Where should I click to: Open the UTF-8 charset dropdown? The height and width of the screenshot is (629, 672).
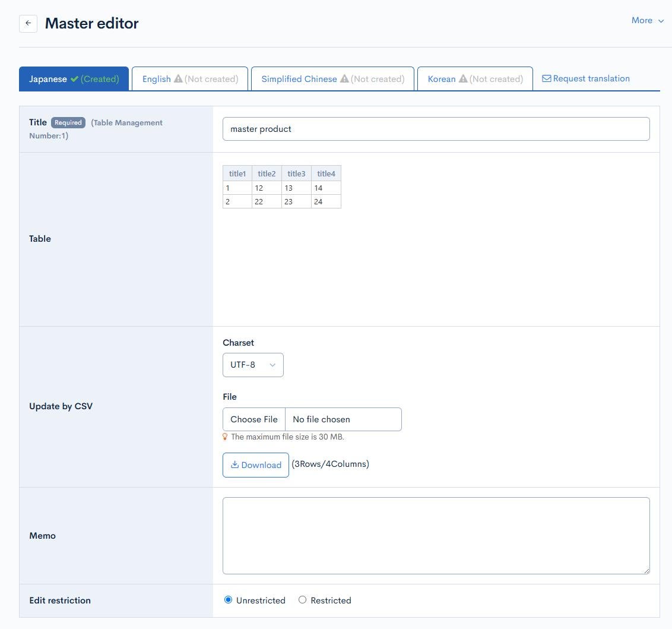point(253,365)
